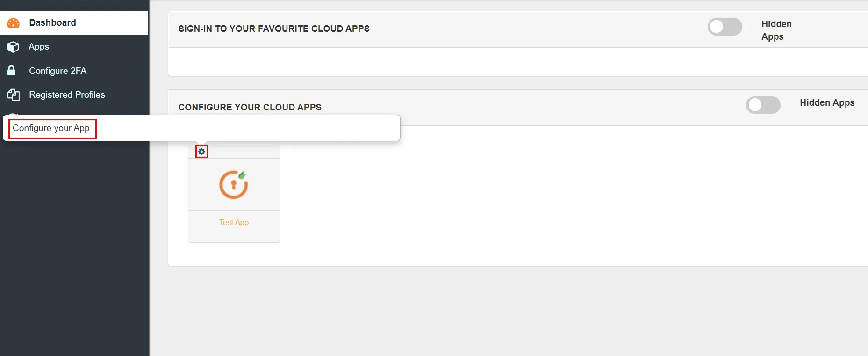Click the Apps cube icon
The width and height of the screenshot is (868, 356).
[x=13, y=47]
